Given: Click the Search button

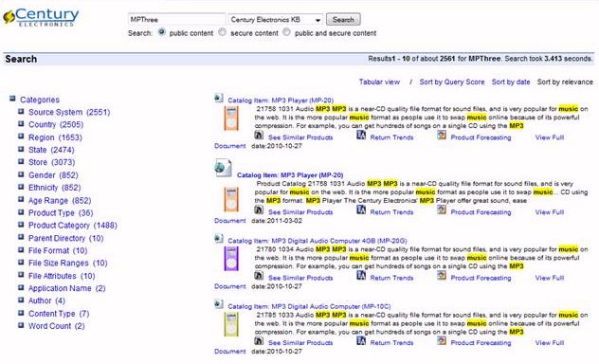Looking at the screenshot, I should click(343, 20).
